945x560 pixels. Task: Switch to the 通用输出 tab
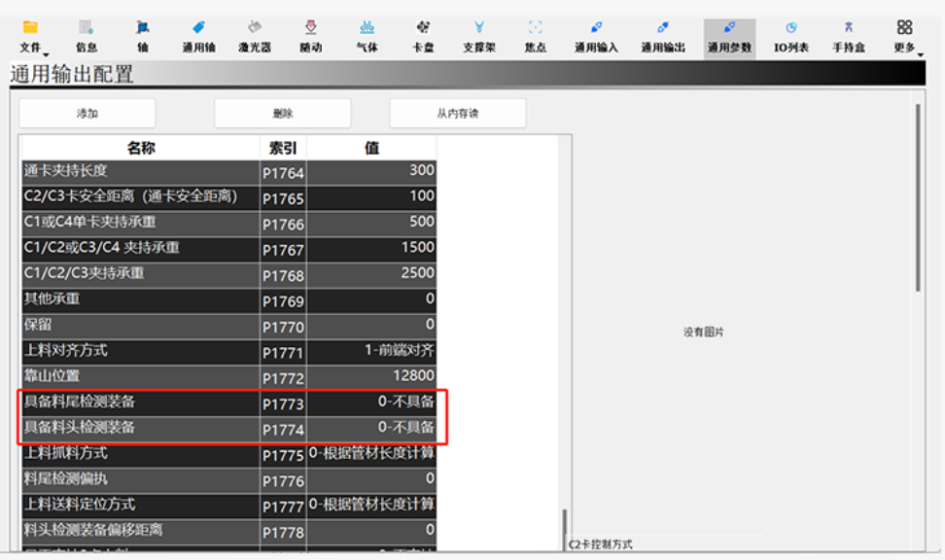663,36
